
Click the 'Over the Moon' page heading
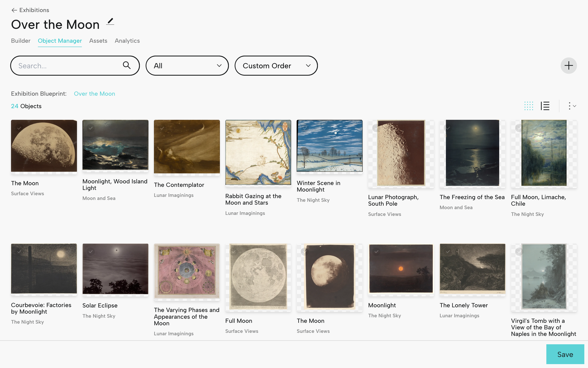tap(55, 24)
